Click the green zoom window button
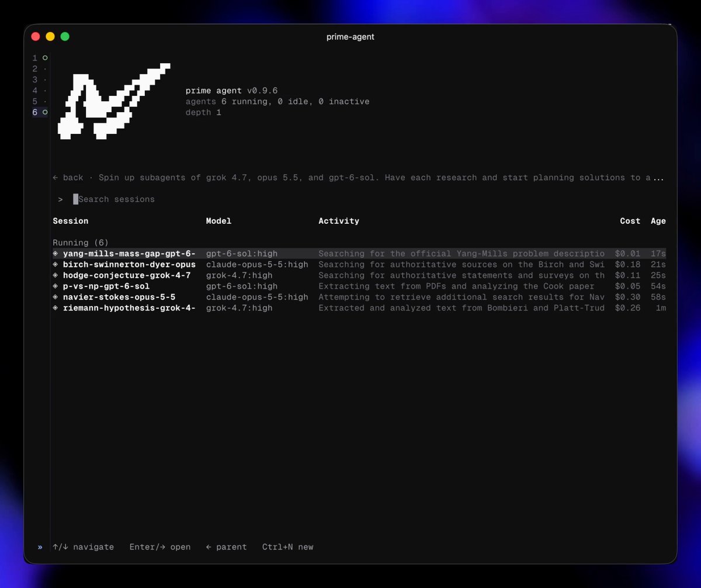This screenshot has height=588, width=701. click(x=65, y=36)
